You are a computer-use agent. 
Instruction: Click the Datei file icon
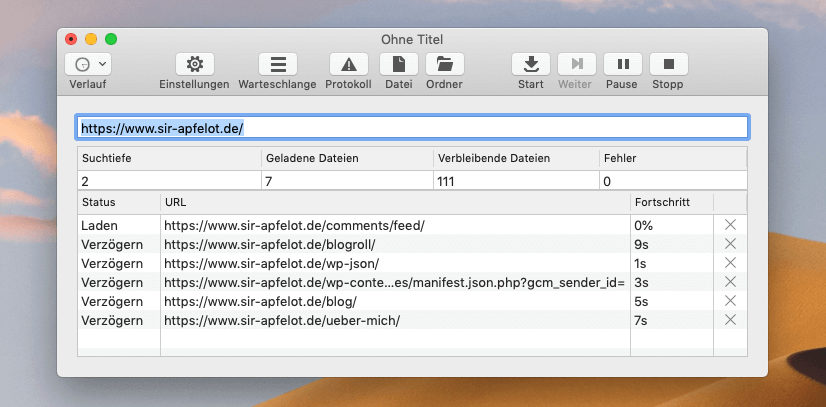(x=399, y=64)
